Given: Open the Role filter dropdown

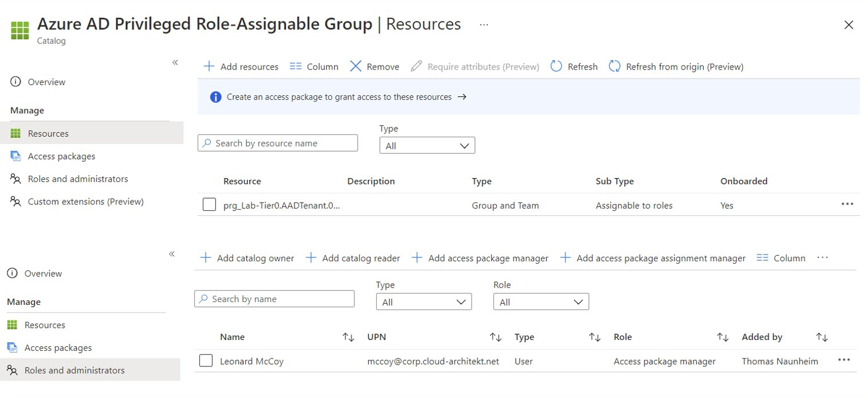Looking at the screenshot, I should tap(541, 302).
